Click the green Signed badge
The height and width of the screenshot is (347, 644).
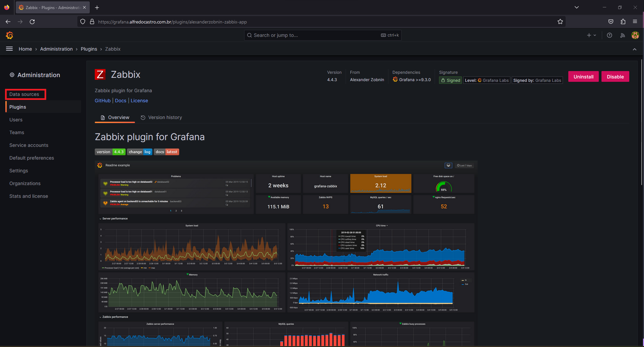pyautogui.click(x=450, y=80)
